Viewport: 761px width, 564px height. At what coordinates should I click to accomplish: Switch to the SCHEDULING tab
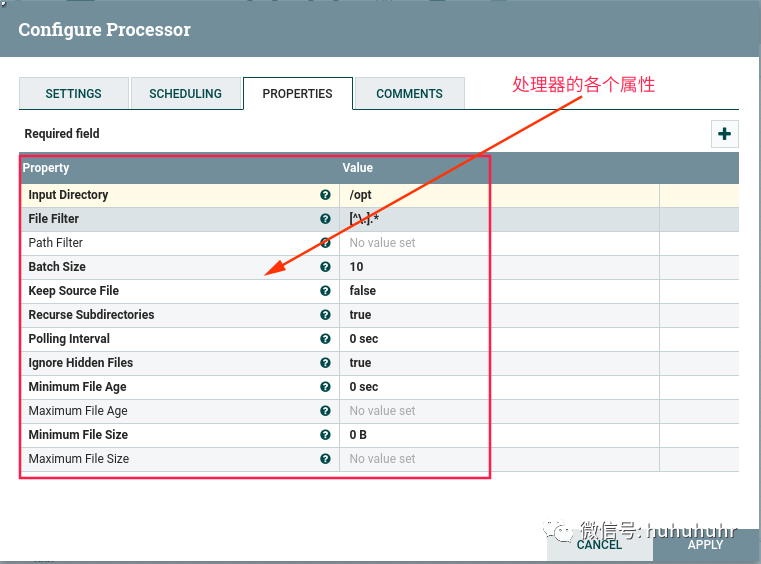(185, 93)
